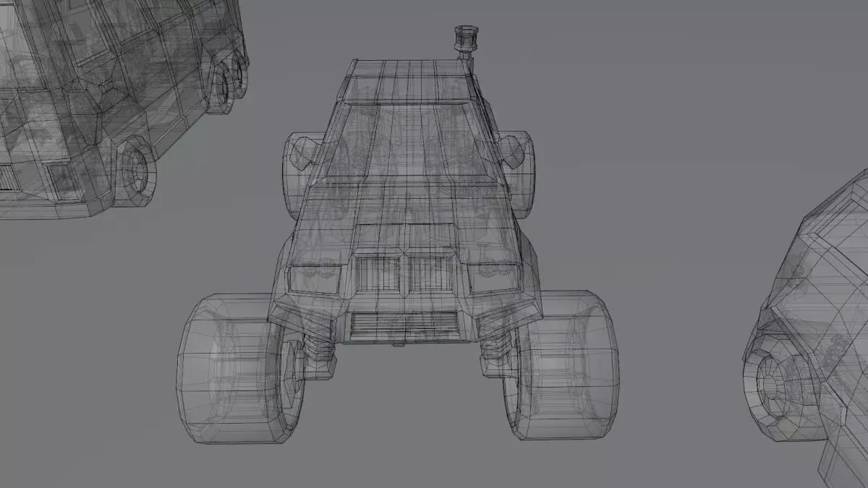
Task: Click the roof antenna beacon on center truck
Action: [x=465, y=42]
